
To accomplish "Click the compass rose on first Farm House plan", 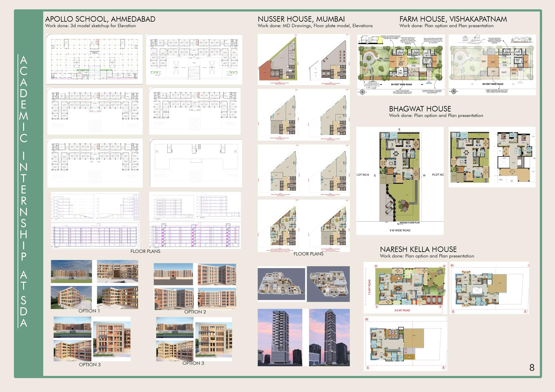I will coord(362,92).
